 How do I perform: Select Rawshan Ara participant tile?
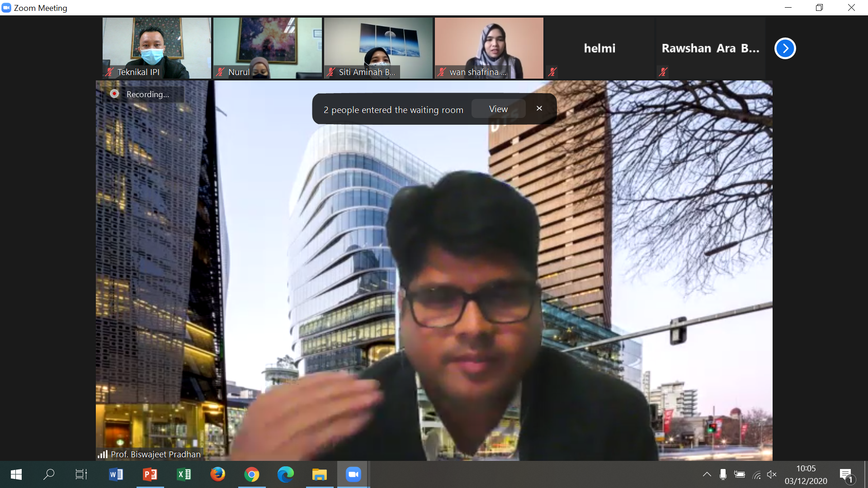coord(710,48)
